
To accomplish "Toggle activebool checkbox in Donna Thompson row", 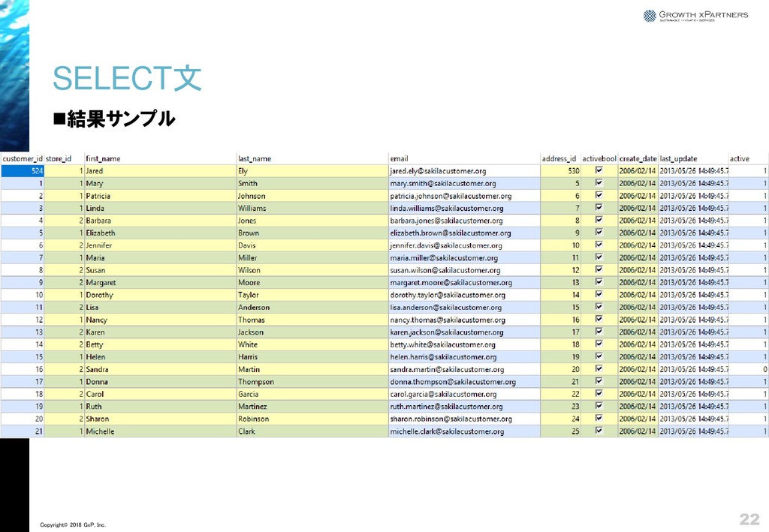I will pos(599,381).
